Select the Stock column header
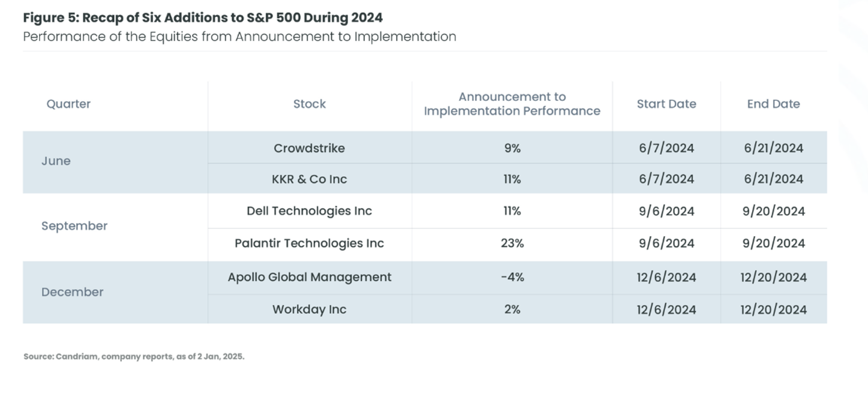 pos(310,104)
